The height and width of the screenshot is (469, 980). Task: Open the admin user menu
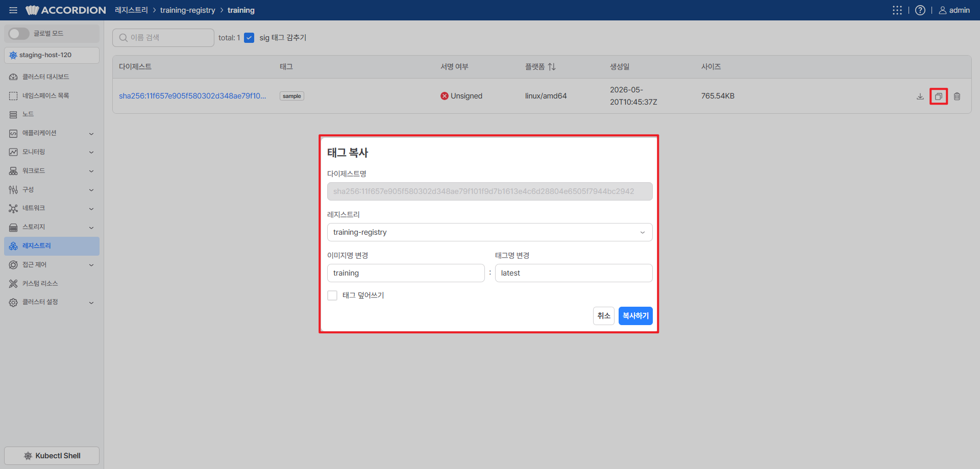954,10
